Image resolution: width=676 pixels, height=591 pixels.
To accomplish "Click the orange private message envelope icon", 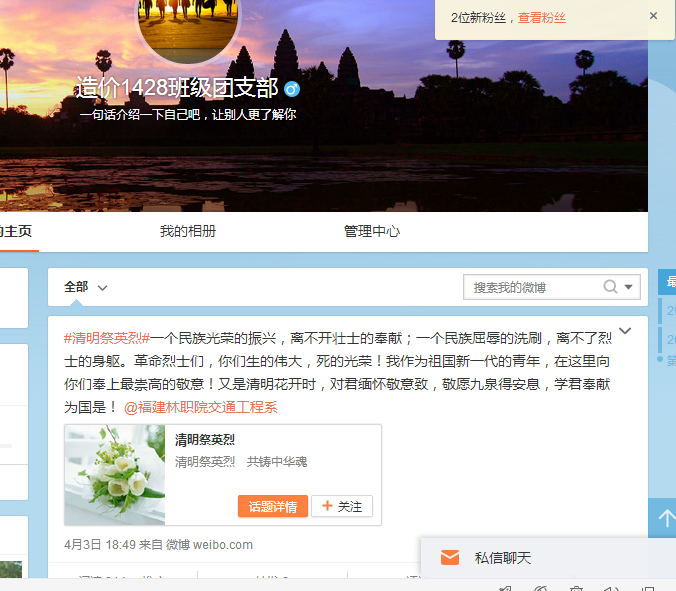I will [x=450, y=558].
